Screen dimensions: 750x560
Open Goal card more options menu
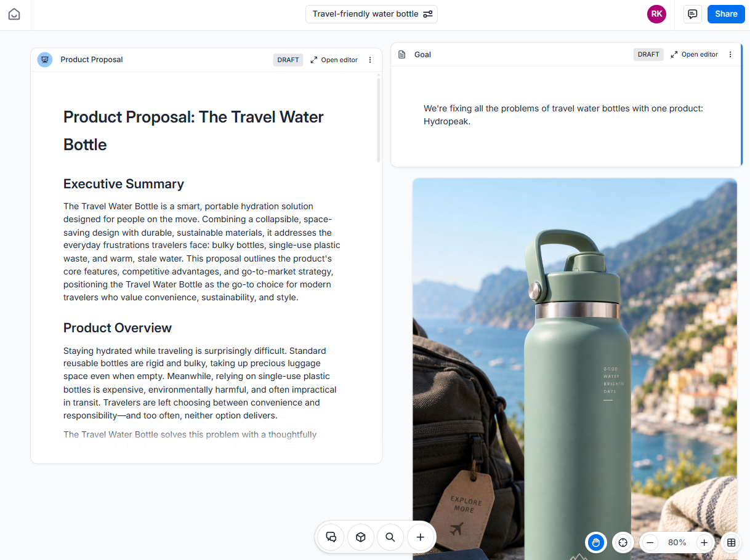click(730, 54)
